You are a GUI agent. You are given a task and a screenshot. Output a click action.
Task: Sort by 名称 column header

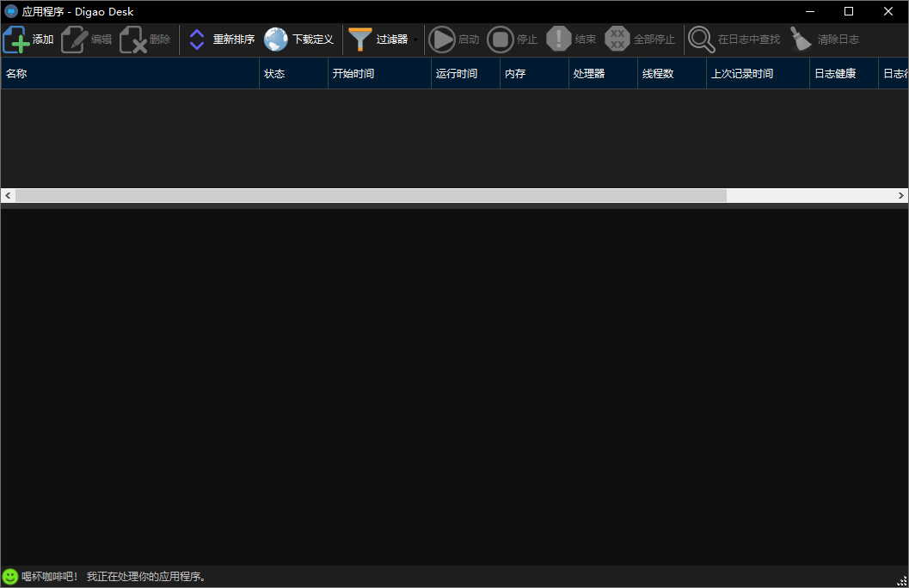coord(131,74)
